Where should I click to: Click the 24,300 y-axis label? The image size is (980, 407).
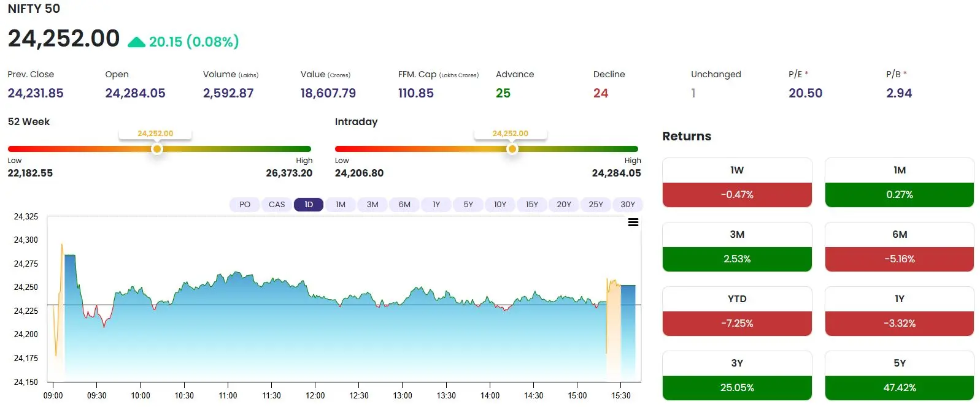pos(26,240)
